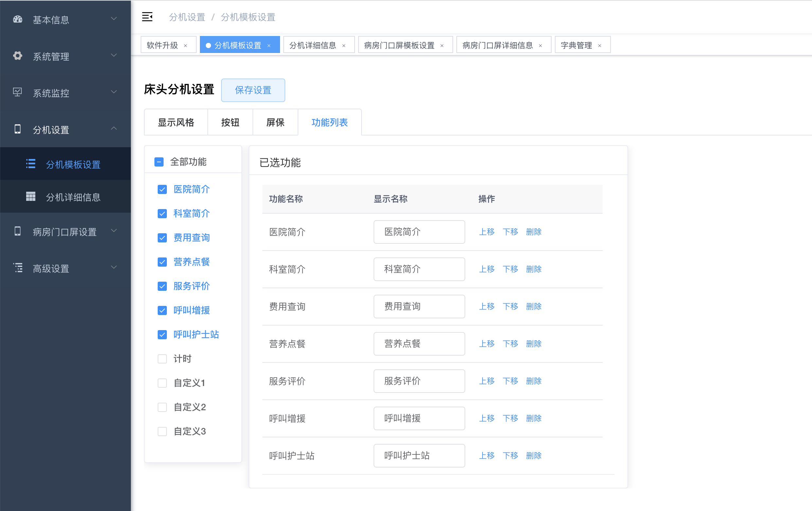The width and height of the screenshot is (812, 511).
Task: Expand the 基本信息 menu chevron
Action: [x=114, y=19]
